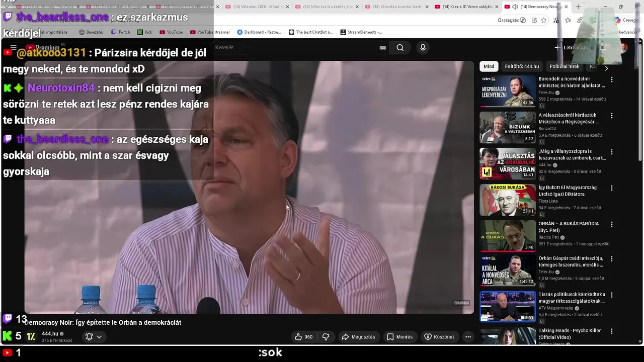The width and height of the screenshot is (644, 362).
Task: Open 'Így Bukott El Magyarország' video thumbnail
Action: point(507,200)
